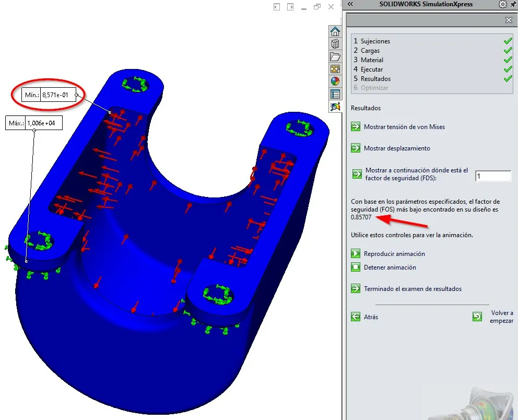Image resolution: width=518 pixels, height=420 pixels.
Task: Click the 0.85707 safety factor value
Action: click(361, 217)
